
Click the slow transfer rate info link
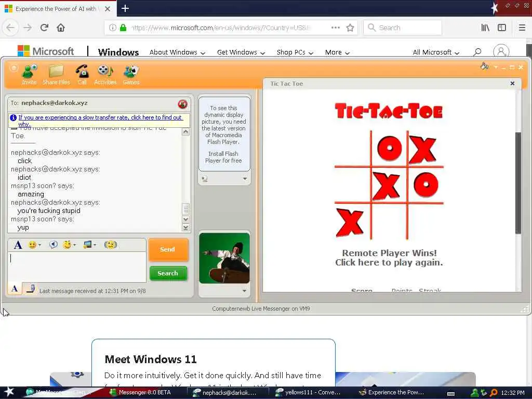click(100, 121)
